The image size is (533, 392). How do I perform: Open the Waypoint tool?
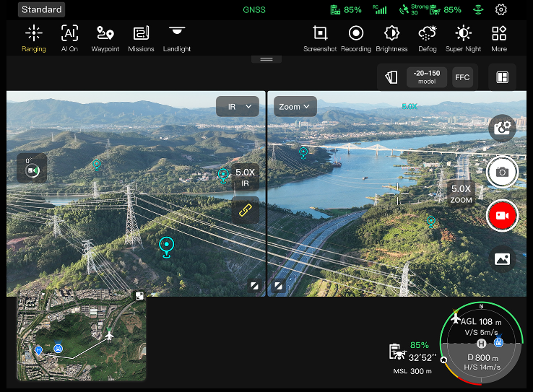(x=105, y=38)
